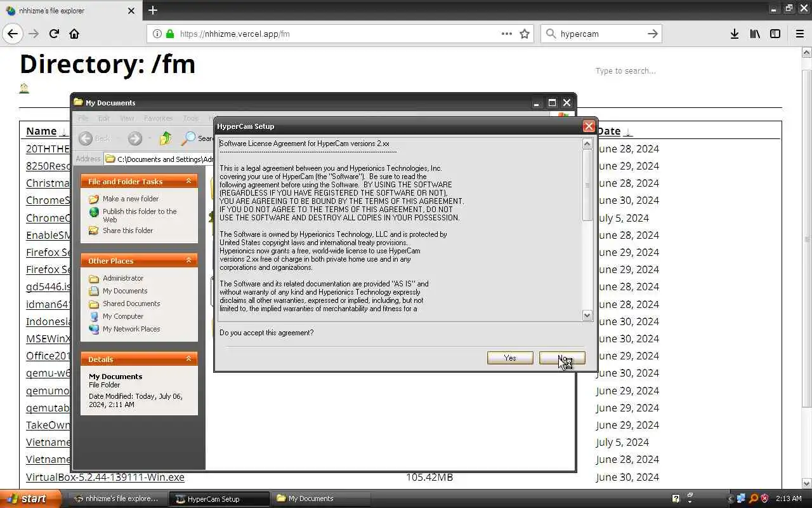Click the browser page scrollbar down arrow

point(807,484)
